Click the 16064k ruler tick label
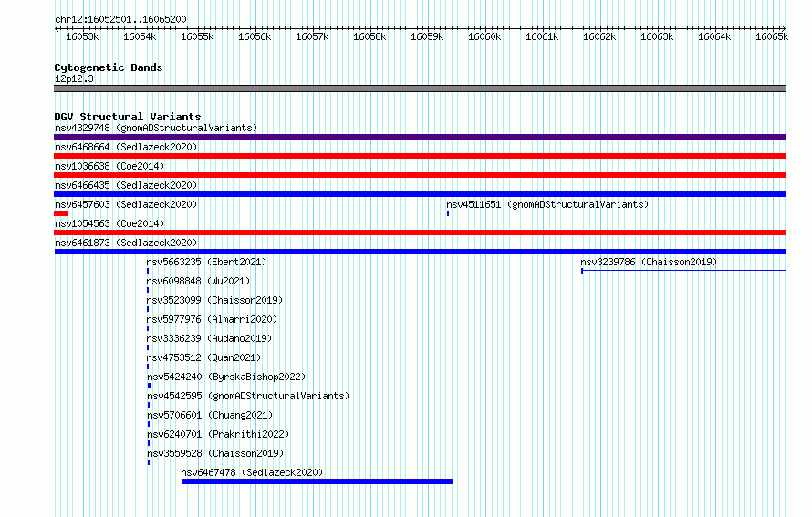The width and height of the screenshot is (812, 517). [714, 36]
